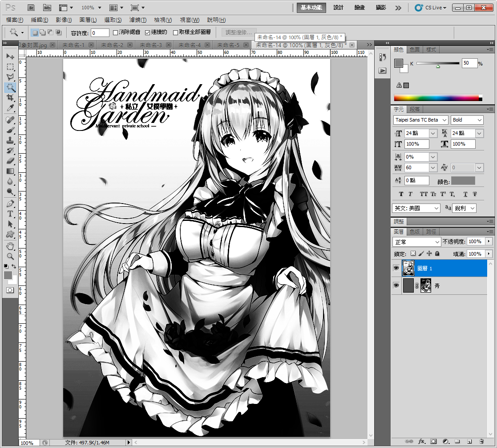Open the font size 24點 dropdown

[x=433, y=134]
